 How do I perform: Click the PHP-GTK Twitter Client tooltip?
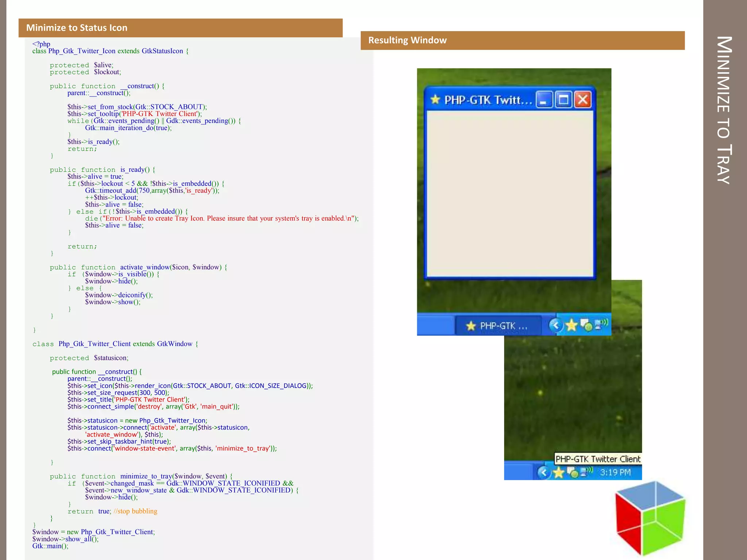598,459
